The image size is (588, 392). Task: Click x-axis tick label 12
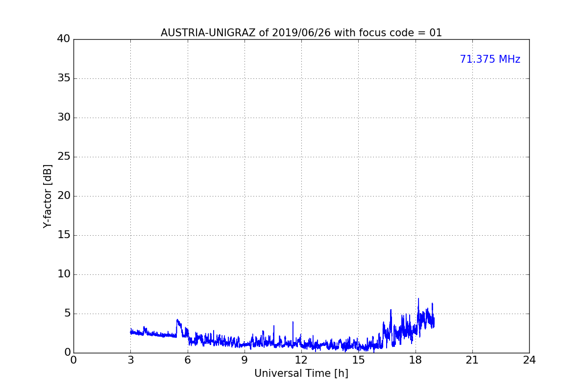pyautogui.click(x=301, y=360)
